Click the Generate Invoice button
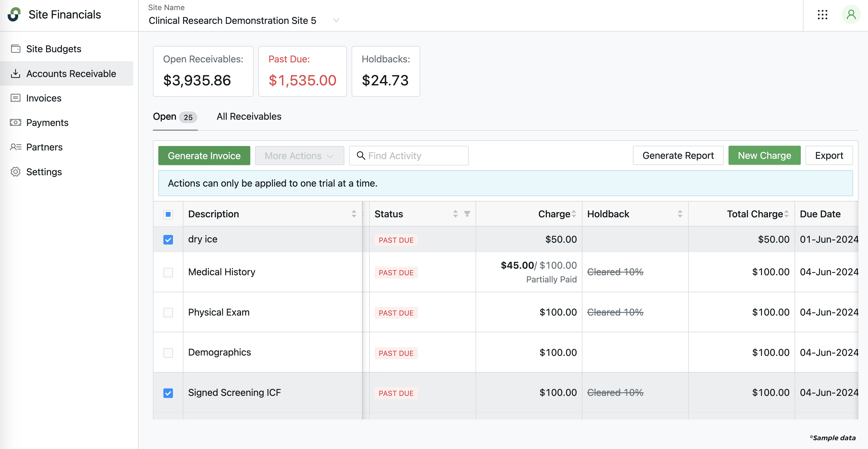Image resolution: width=868 pixels, height=449 pixels. [204, 155]
